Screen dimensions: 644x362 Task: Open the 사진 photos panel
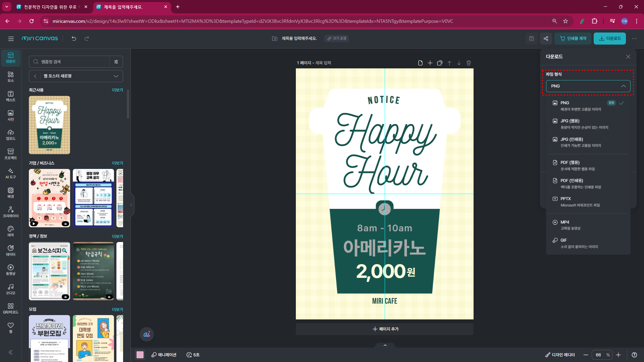tap(11, 116)
